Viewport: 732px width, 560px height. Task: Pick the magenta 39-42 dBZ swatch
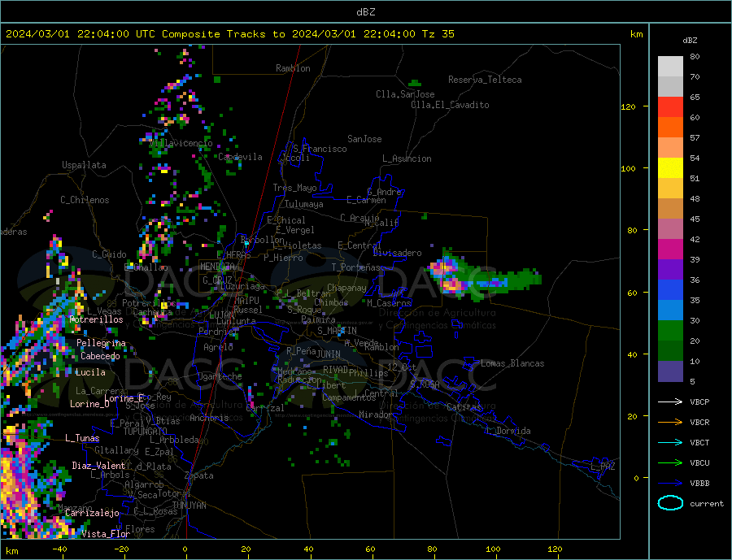[x=670, y=250]
